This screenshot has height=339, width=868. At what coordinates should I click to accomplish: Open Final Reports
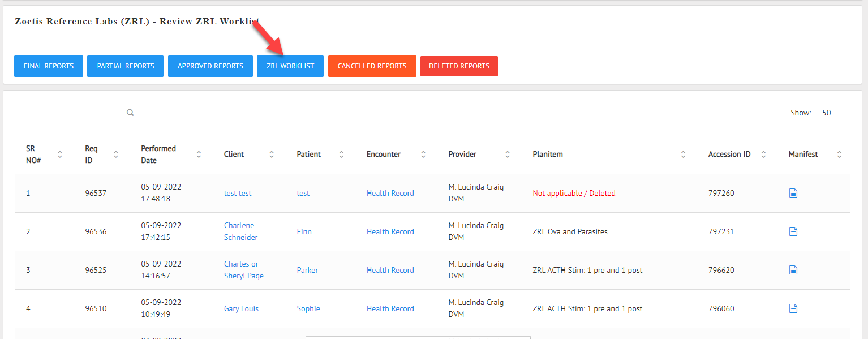pos(49,66)
